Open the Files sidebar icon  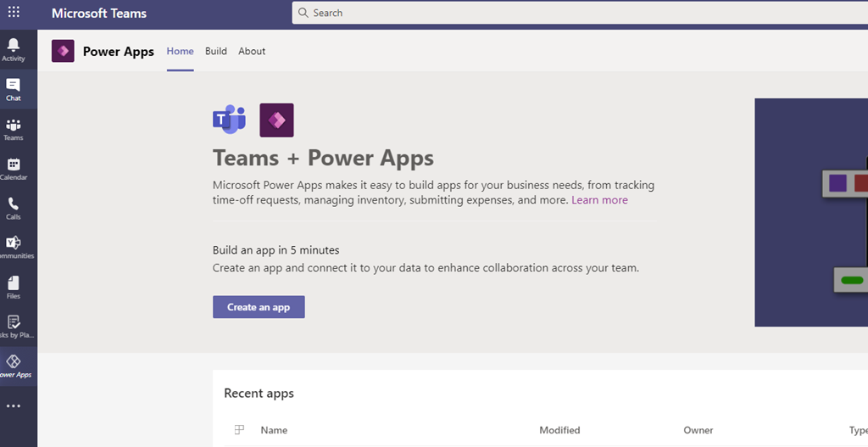point(14,287)
